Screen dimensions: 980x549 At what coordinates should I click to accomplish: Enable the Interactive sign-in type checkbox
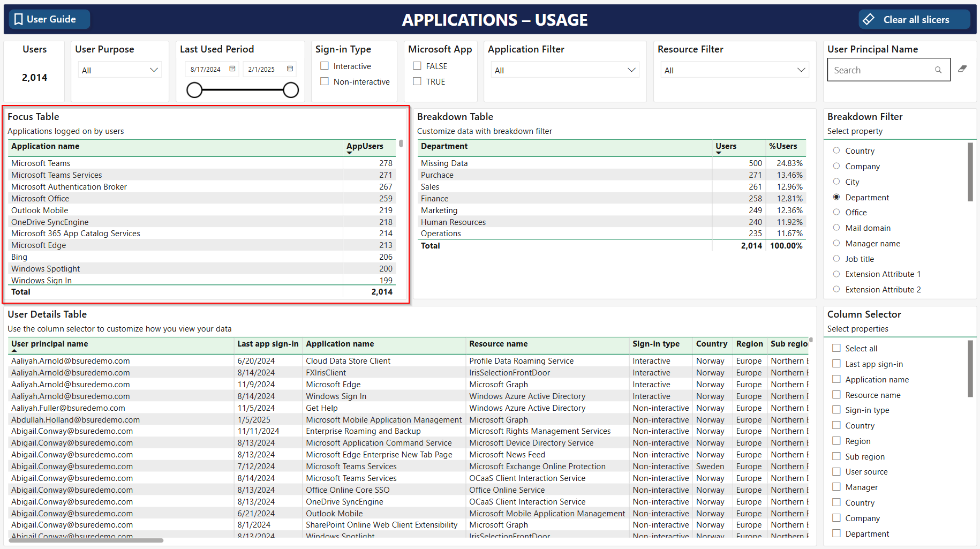325,66
